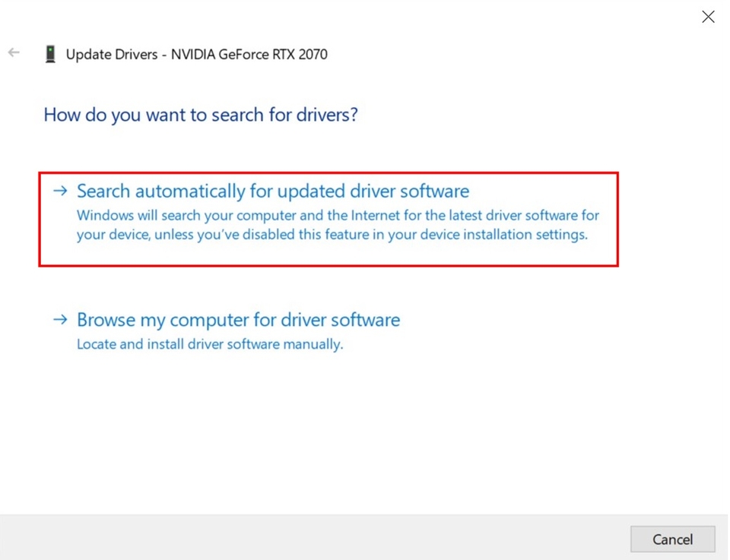This screenshot has width=730, height=560.
Task: Click arrow icon next to Search automatically
Action: coord(60,191)
